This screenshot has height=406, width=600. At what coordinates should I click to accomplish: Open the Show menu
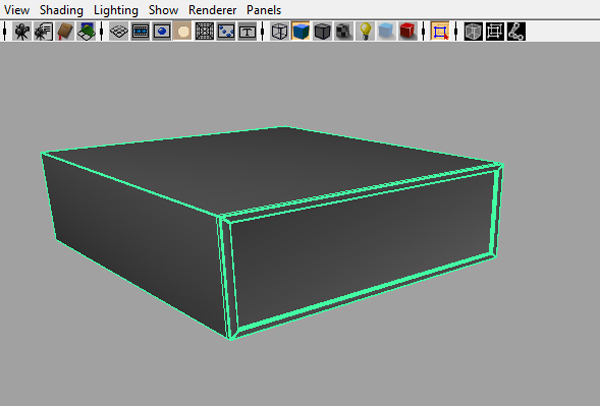[163, 10]
